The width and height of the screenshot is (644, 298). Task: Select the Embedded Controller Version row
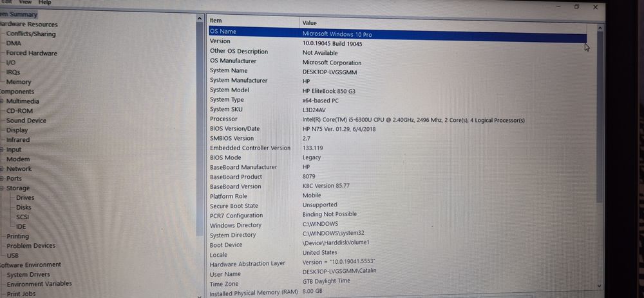click(397, 148)
